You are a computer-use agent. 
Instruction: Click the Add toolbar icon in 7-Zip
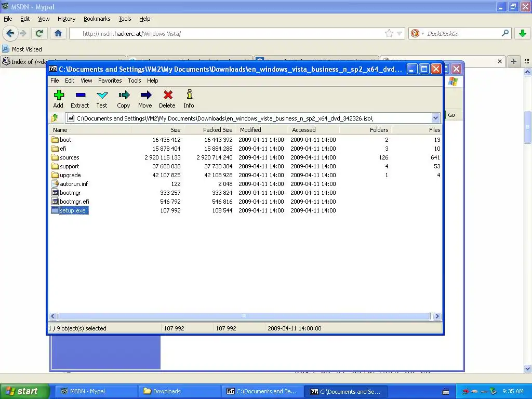[x=59, y=95]
